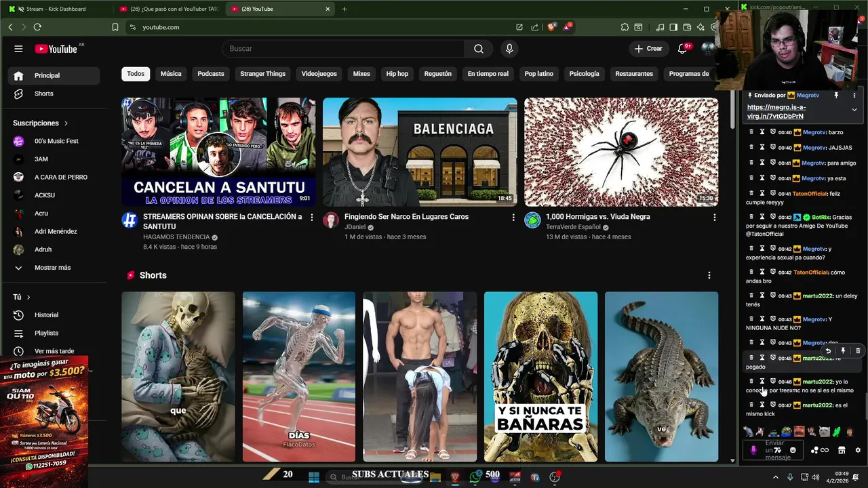The width and height of the screenshot is (868, 488).
Task: Click the youtube.com address bar
Action: click(325, 27)
